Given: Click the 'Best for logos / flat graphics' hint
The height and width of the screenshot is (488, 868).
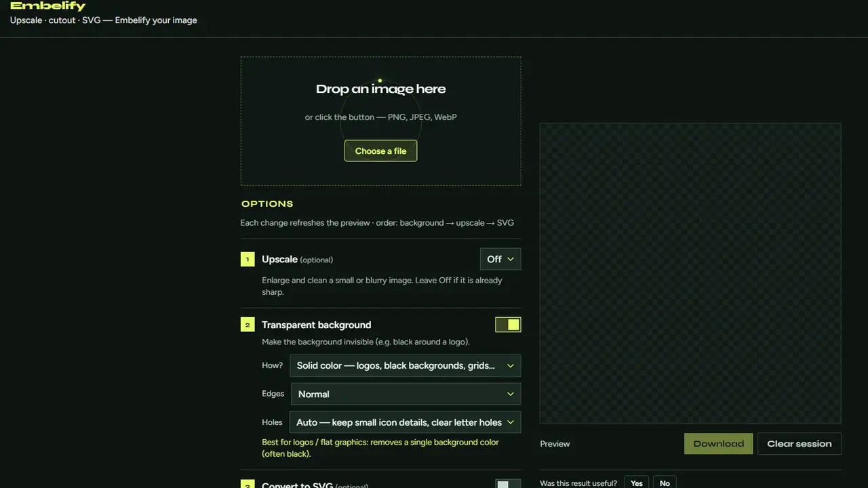Looking at the screenshot, I should click(380, 448).
